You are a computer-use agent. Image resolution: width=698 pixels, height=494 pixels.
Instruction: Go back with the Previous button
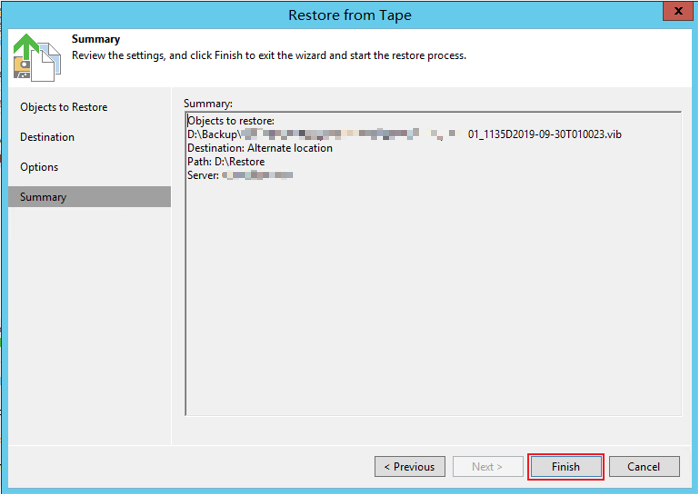point(410,466)
